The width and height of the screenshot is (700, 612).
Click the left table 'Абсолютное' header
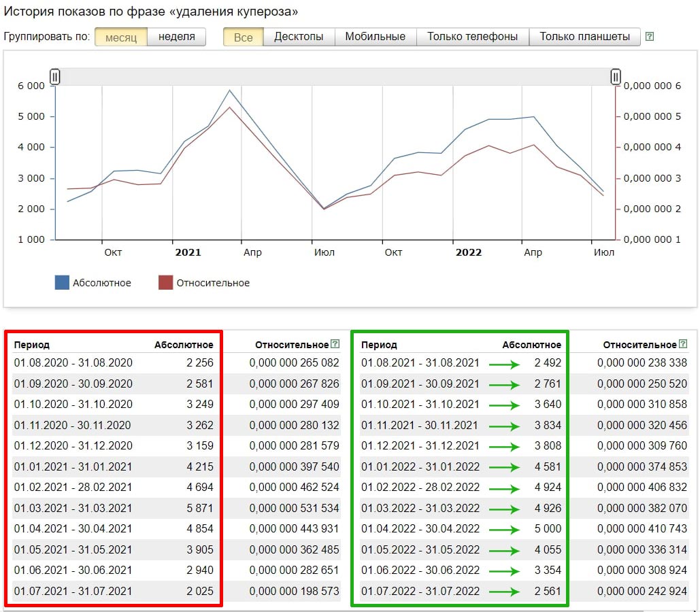184,345
